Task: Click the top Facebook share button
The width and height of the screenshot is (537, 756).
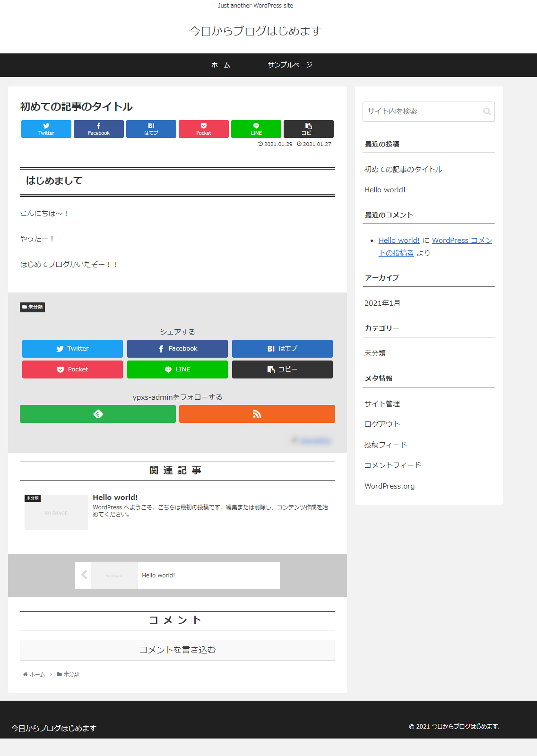Action: click(x=99, y=129)
